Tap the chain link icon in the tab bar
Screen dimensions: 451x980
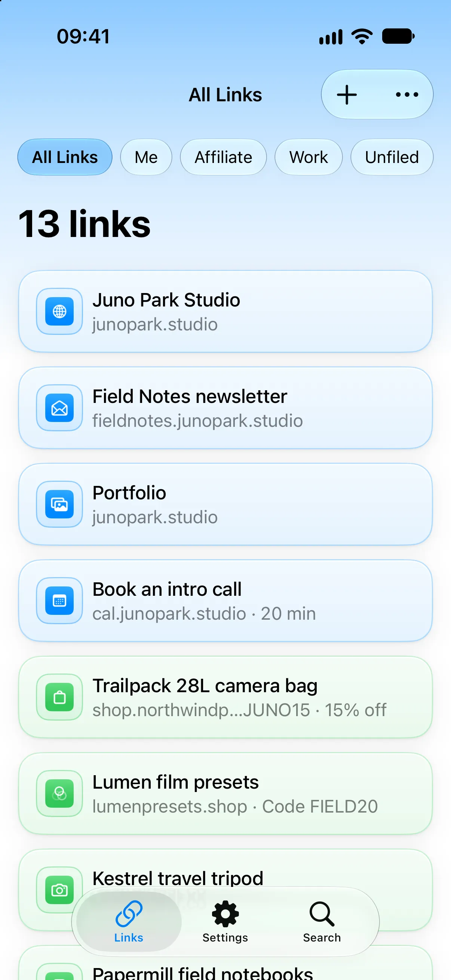(129, 913)
